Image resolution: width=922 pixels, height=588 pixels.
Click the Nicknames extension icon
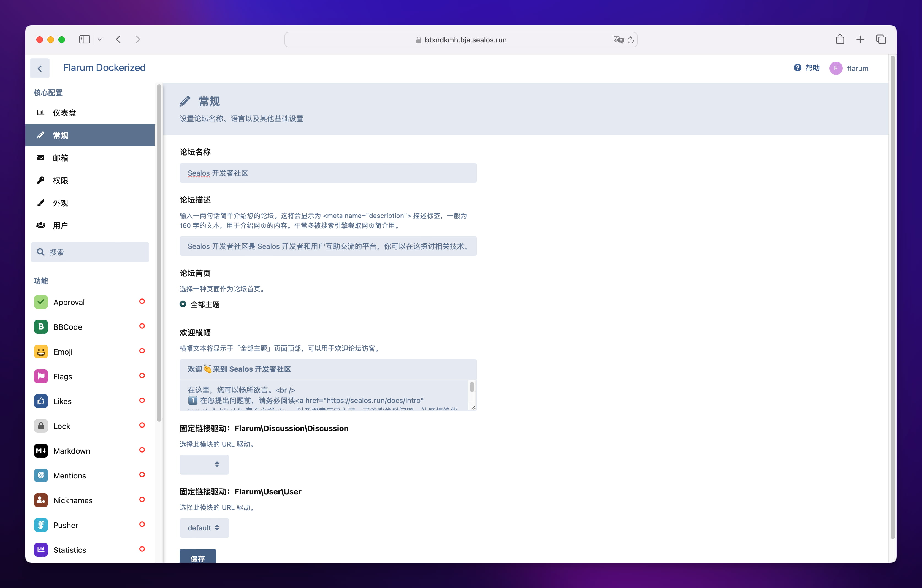point(41,500)
